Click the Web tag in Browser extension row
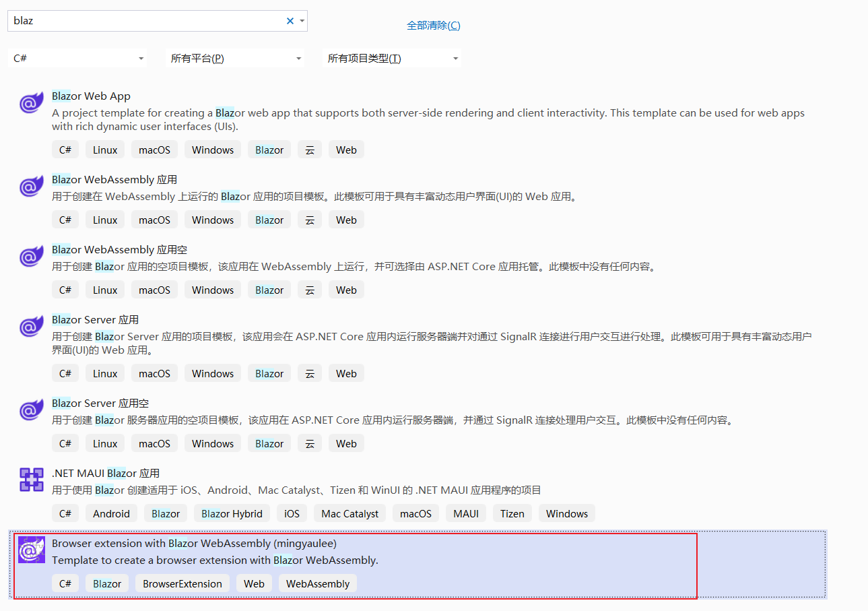The width and height of the screenshot is (868, 611). click(254, 584)
